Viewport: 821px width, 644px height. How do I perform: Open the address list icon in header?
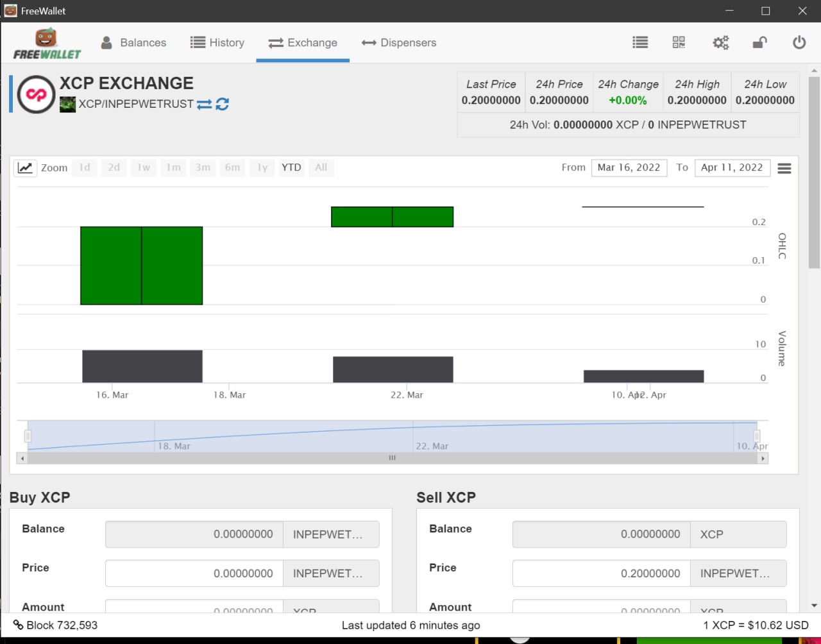click(x=640, y=42)
